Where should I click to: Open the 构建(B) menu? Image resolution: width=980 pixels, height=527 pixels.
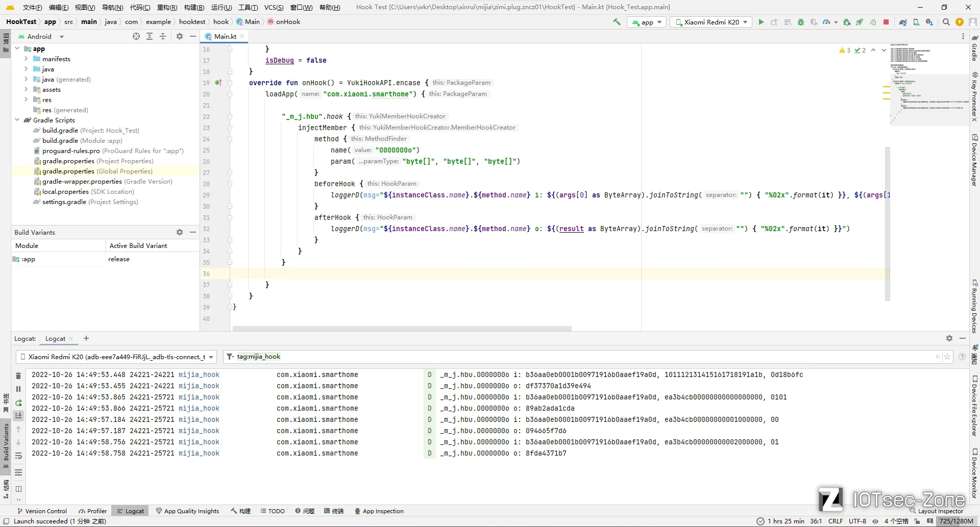pos(194,7)
